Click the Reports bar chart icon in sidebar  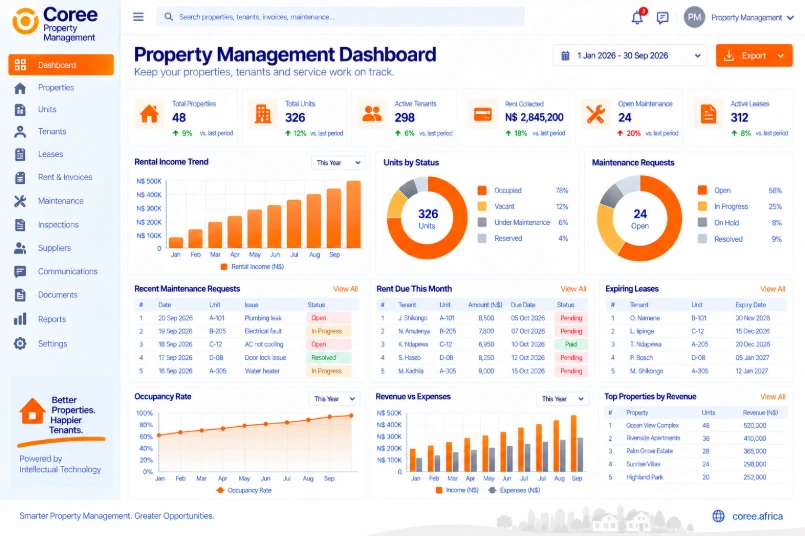tap(20, 319)
